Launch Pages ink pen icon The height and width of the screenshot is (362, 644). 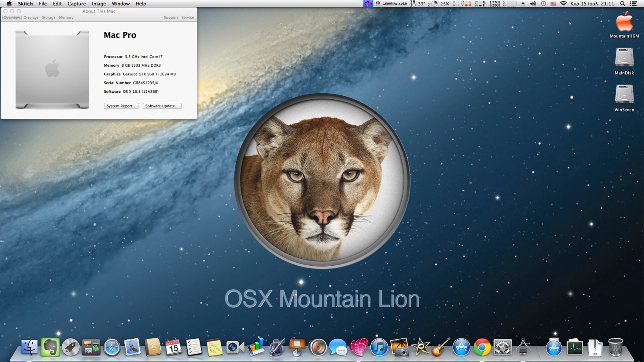tap(277, 348)
